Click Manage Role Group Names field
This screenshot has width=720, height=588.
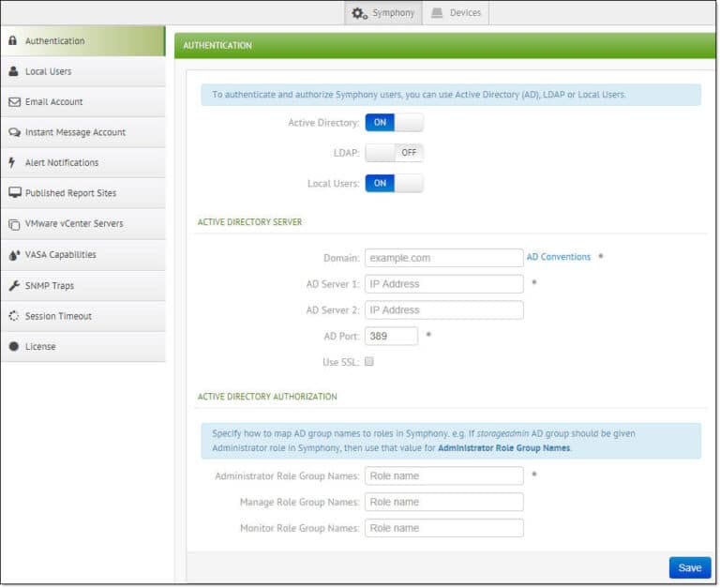[x=444, y=502]
